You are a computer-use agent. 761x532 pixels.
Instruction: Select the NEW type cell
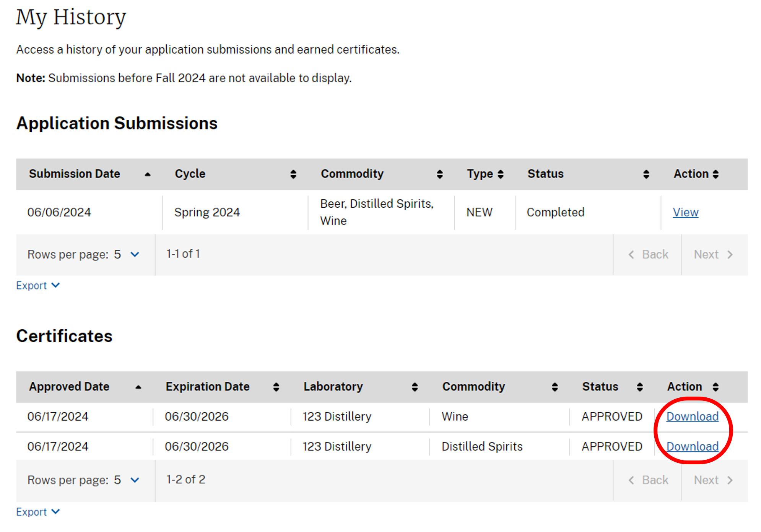(x=480, y=212)
